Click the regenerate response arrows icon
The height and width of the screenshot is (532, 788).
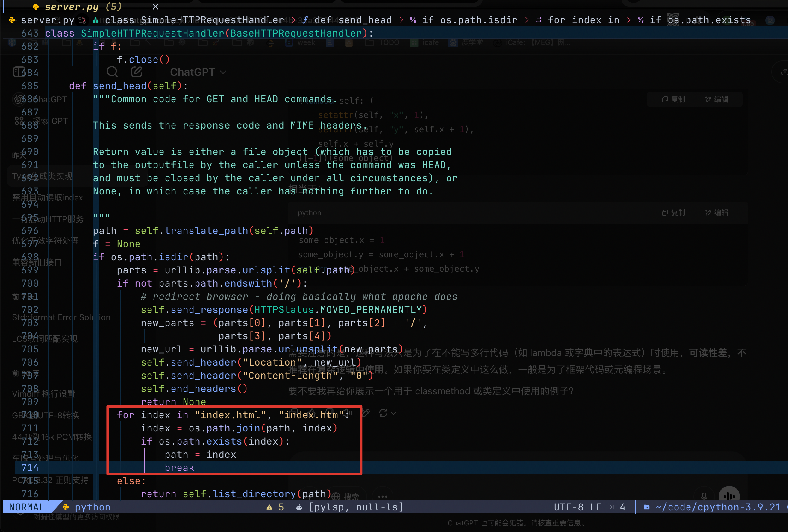point(383,413)
